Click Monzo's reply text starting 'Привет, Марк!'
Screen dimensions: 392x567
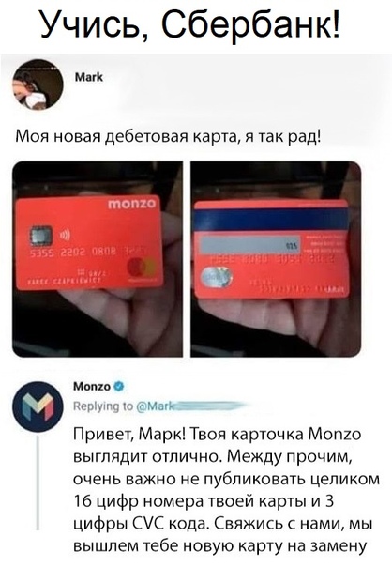point(227,490)
